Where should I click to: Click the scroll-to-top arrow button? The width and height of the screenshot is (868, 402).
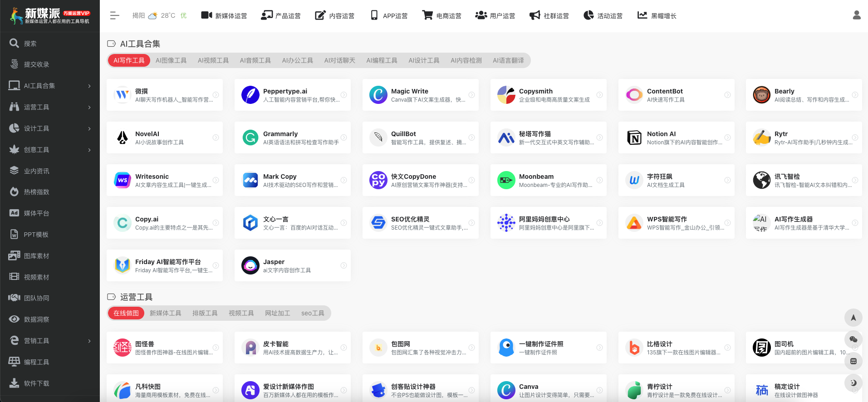click(x=853, y=318)
